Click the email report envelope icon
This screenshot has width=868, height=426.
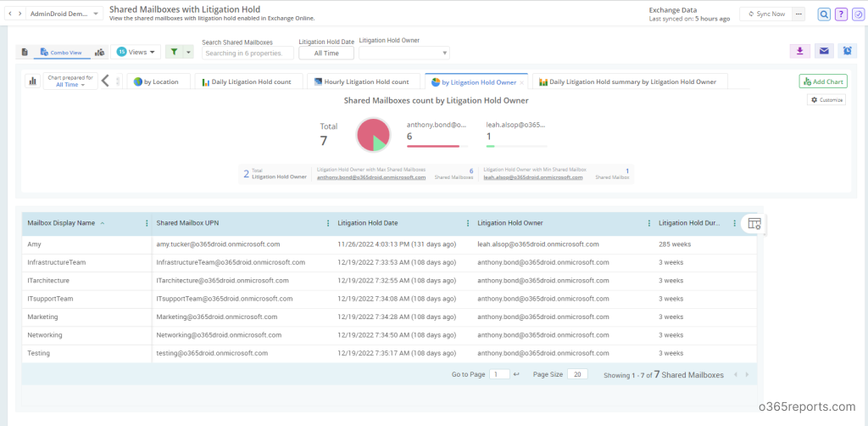pos(824,51)
